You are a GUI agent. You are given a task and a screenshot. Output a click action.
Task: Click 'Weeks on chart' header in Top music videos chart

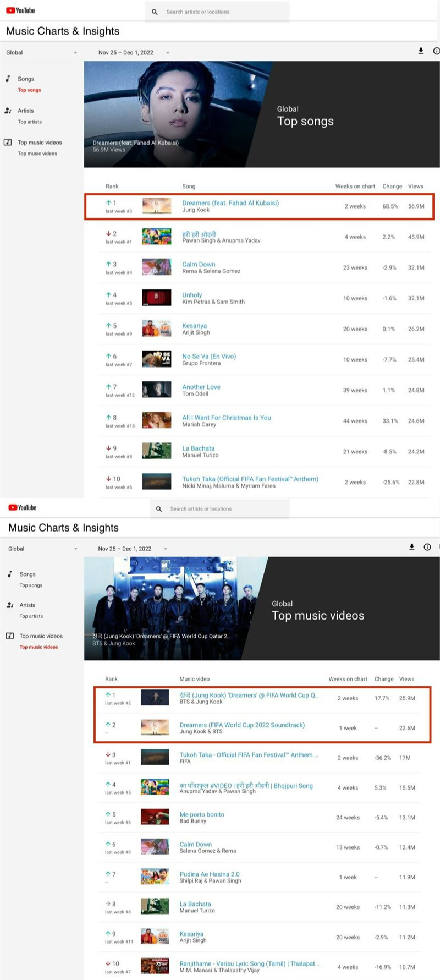click(x=348, y=679)
